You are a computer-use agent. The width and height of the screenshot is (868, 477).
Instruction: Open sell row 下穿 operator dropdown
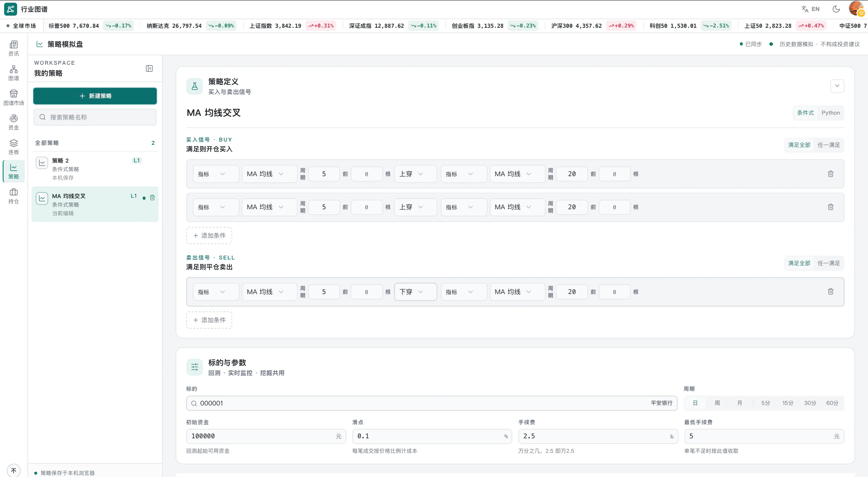pyautogui.click(x=415, y=292)
